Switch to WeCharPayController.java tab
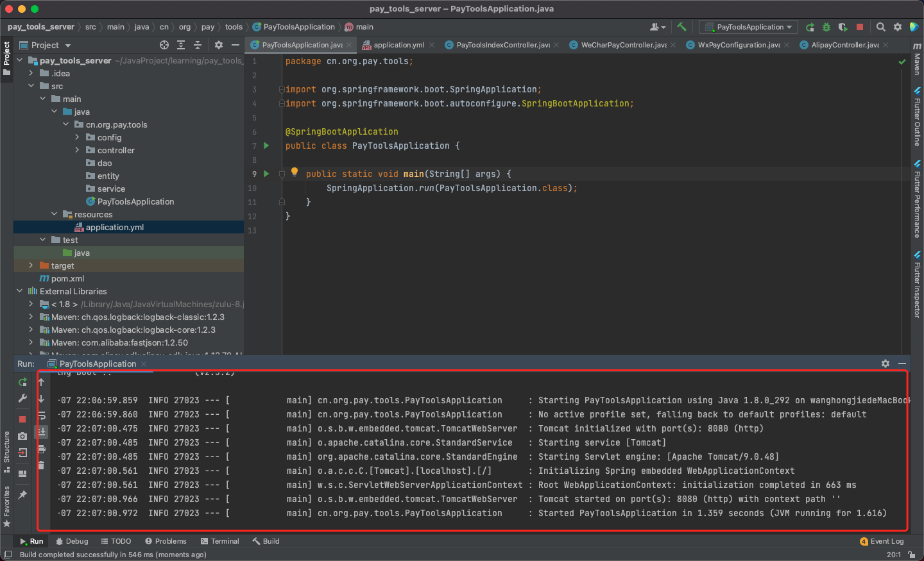This screenshot has height=561, width=924. pyautogui.click(x=623, y=45)
